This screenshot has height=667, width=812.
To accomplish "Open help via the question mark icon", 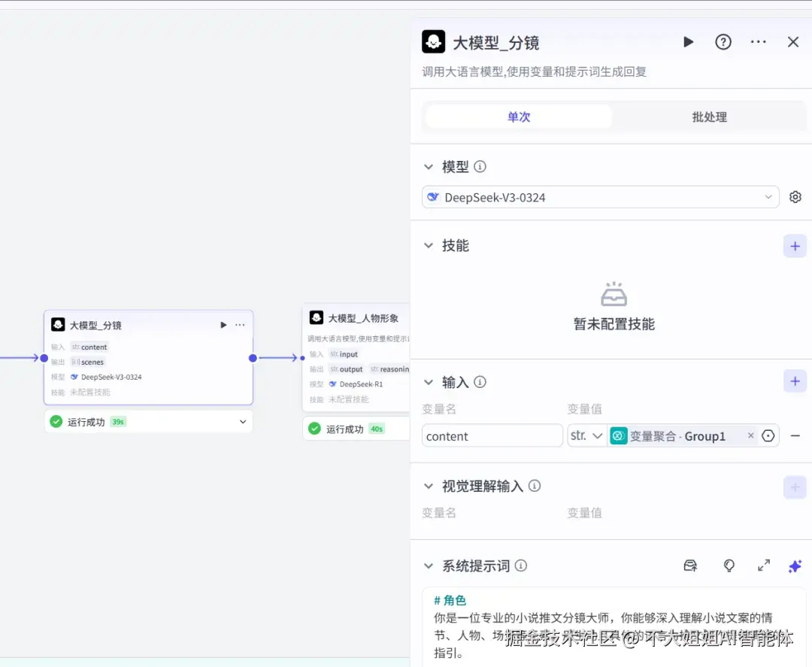I will click(723, 42).
